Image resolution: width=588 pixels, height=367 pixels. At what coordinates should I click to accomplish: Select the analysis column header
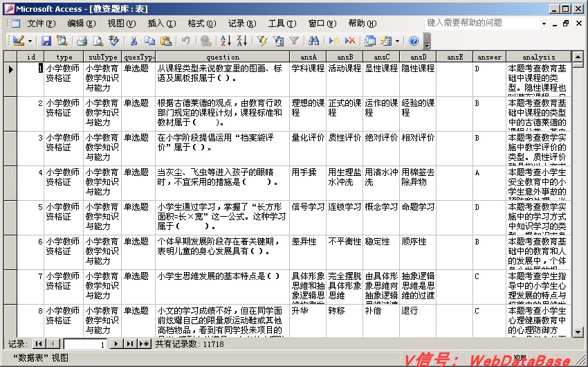(538, 57)
